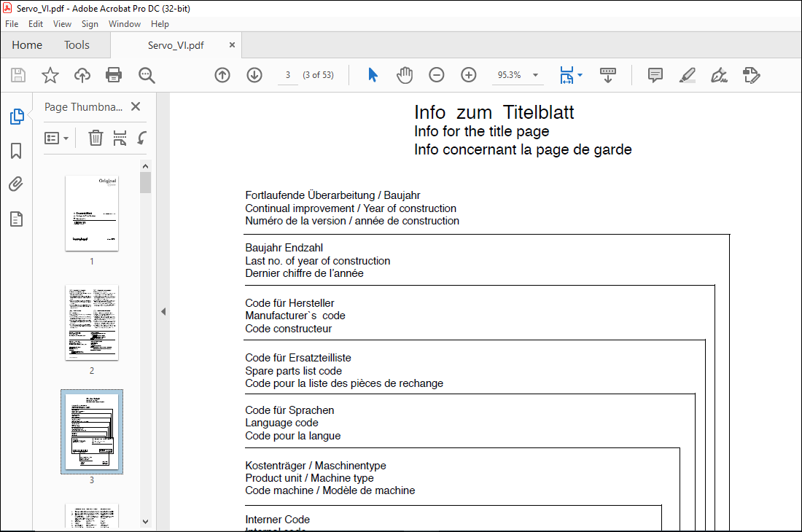The image size is (802, 532).
Task: Add a comment sticky note
Action: [x=655, y=75]
